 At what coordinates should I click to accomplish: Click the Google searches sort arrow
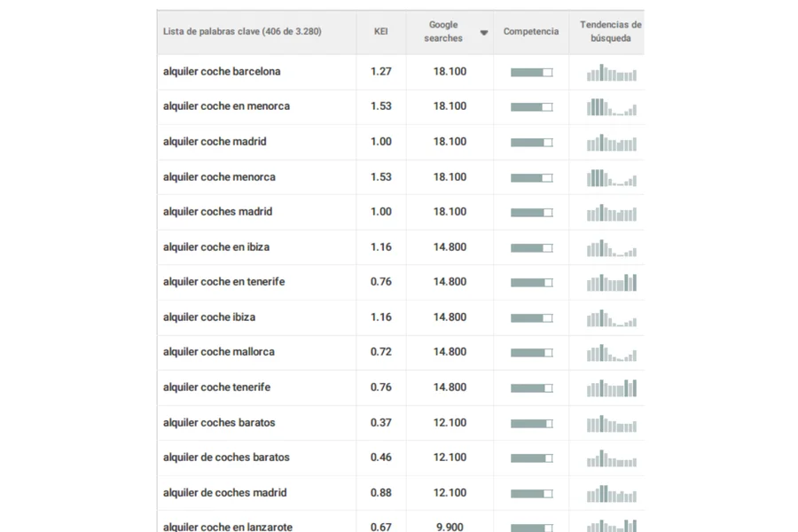484,33
